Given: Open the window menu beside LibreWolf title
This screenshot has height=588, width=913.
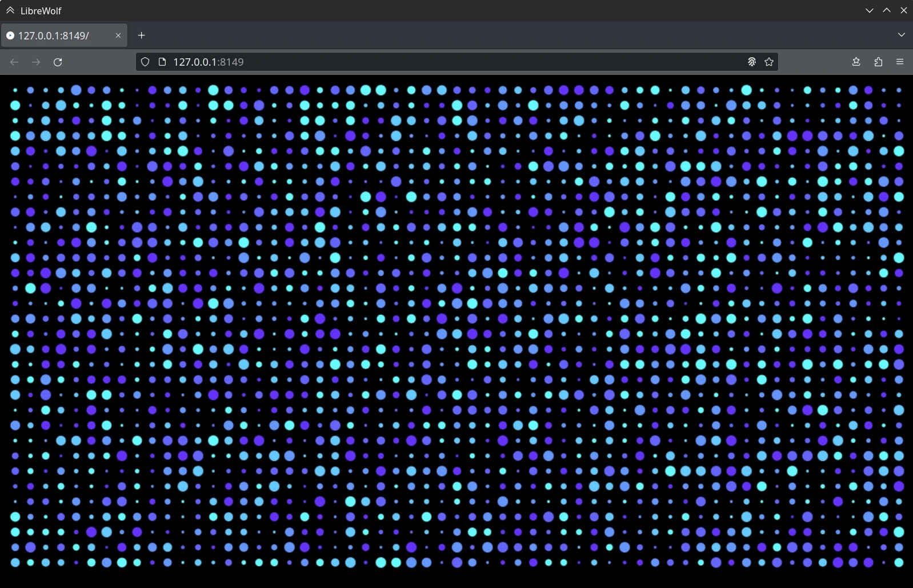Looking at the screenshot, I should pos(10,10).
